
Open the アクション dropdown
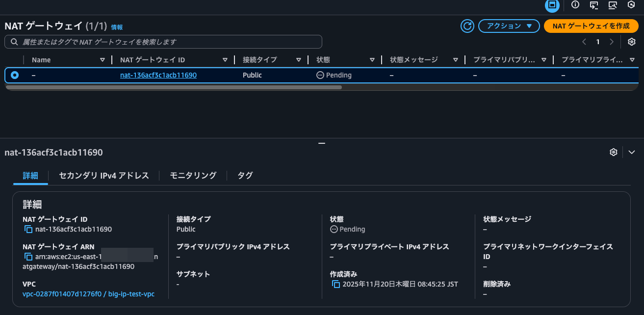pyautogui.click(x=509, y=26)
